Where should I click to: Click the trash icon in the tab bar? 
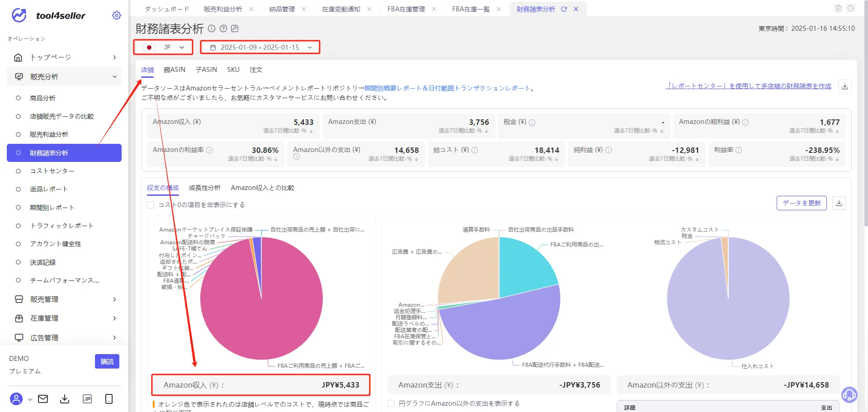point(839,8)
